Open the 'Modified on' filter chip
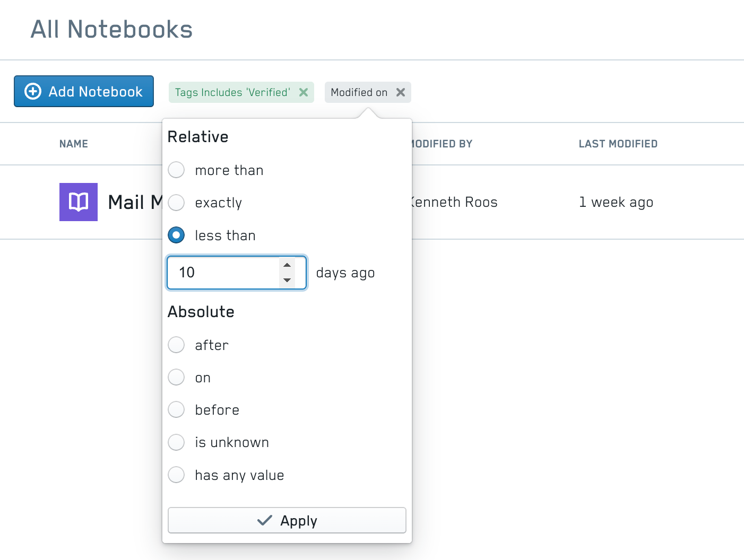744x560 pixels. 359,92
